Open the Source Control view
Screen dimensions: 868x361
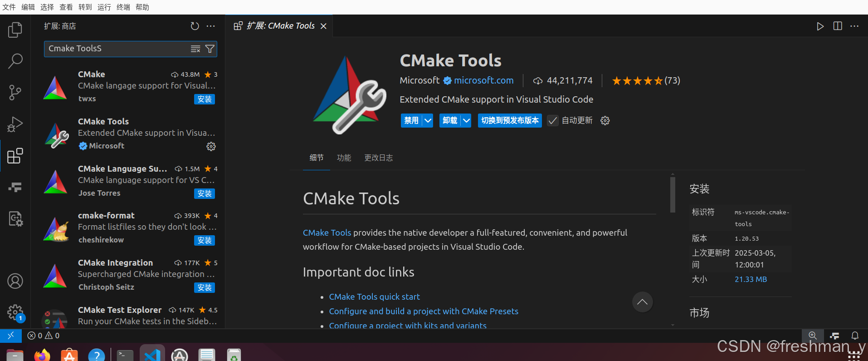click(15, 93)
